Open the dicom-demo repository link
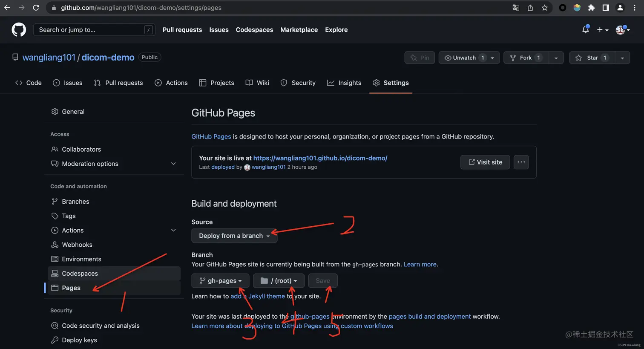 (108, 58)
